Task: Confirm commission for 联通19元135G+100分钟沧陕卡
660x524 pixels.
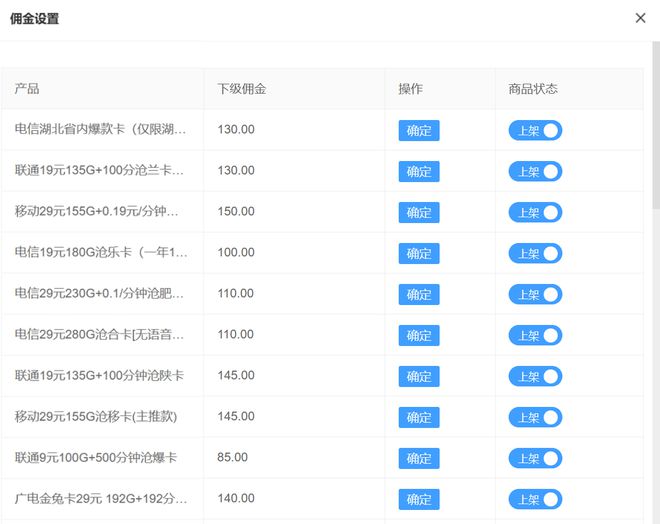Action: point(419,376)
